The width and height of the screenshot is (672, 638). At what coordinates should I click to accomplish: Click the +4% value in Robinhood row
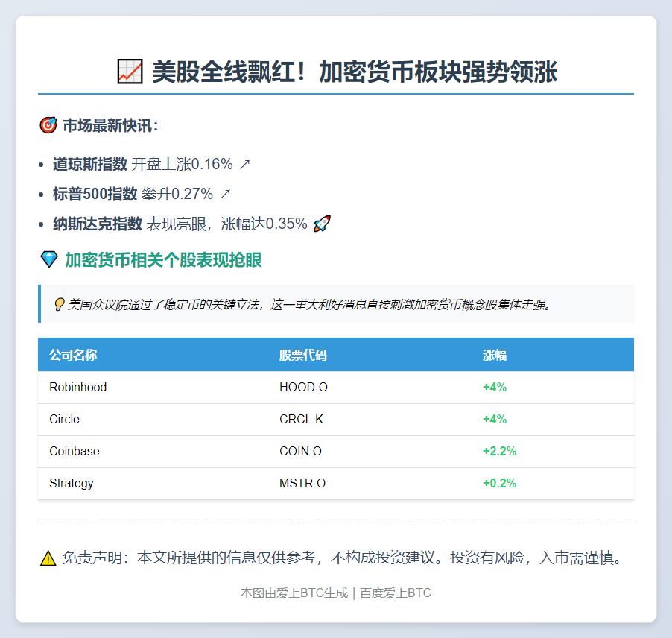[495, 387]
